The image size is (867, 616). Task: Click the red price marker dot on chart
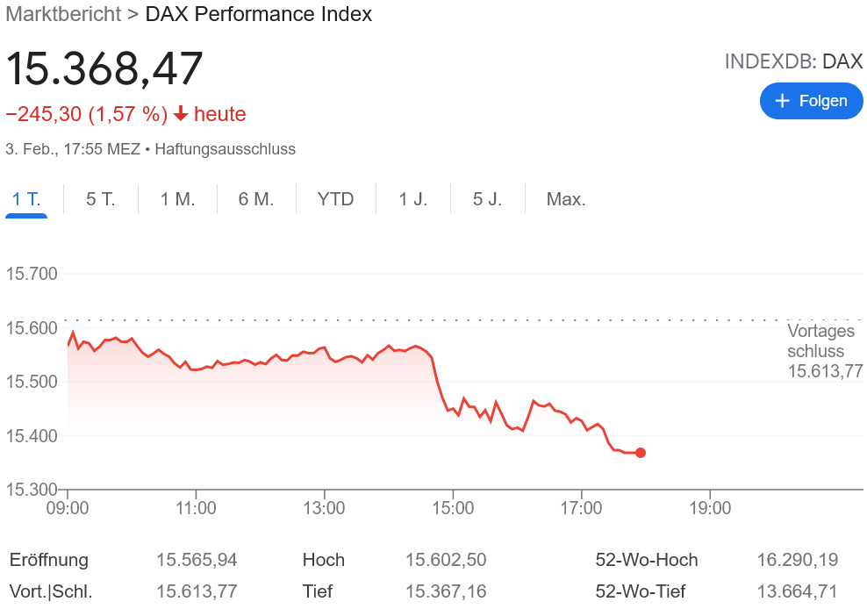[x=641, y=453]
